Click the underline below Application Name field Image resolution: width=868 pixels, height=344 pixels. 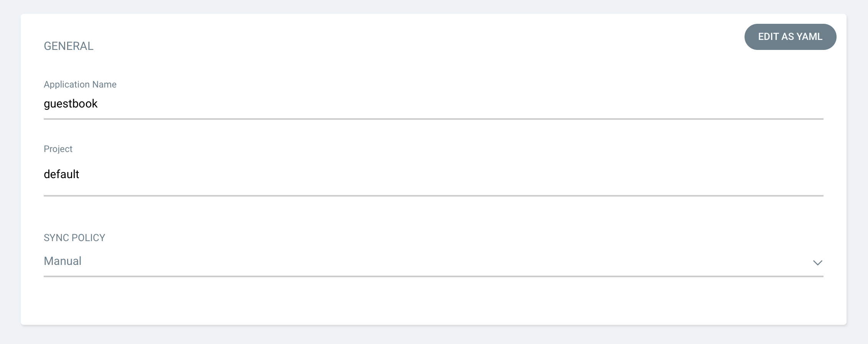pyautogui.click(x=434, y=119)
